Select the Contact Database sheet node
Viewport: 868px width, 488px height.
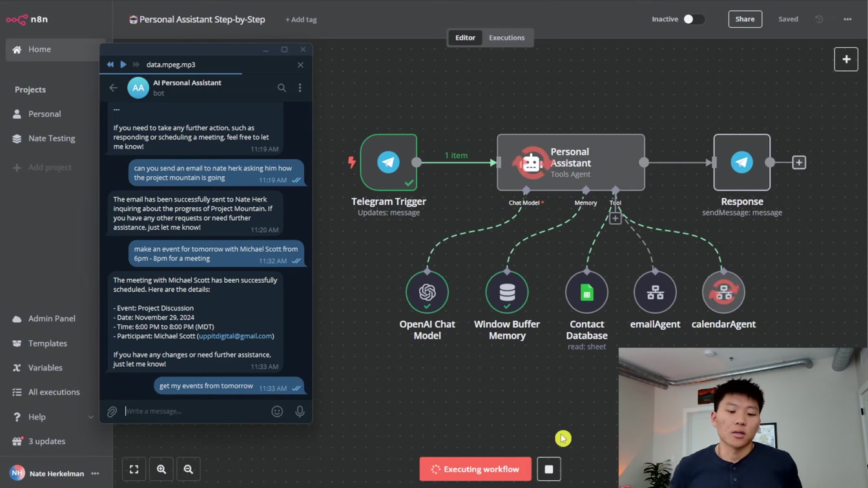click(x=586, y=292)
